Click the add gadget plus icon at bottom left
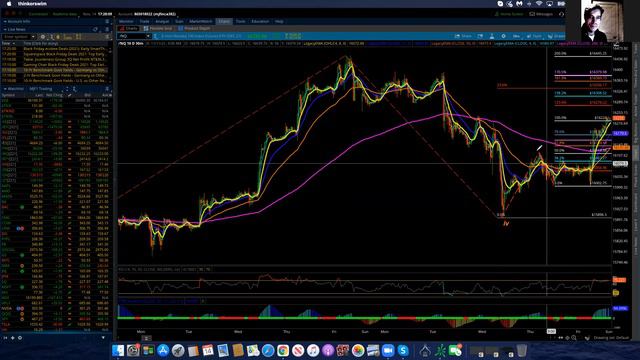The width and height of the screenshot is (640, 360). point(13,338)
